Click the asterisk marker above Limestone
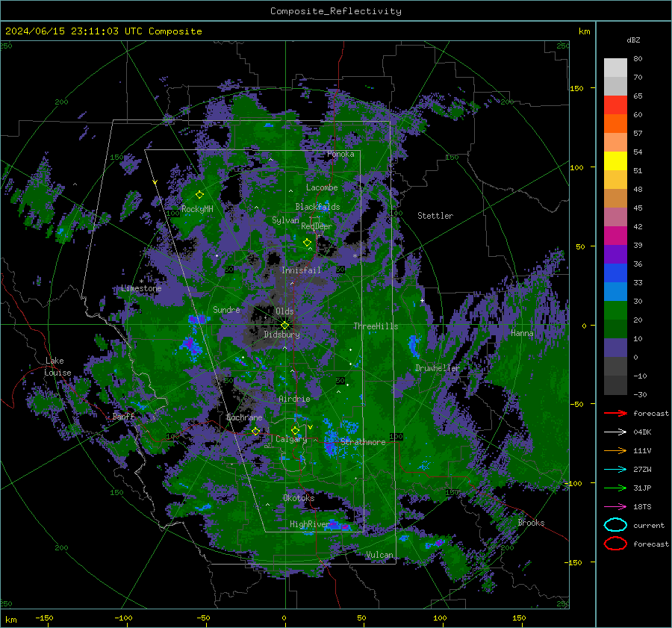The width and height of the screenshot is (672, 628). coord(141,282)
